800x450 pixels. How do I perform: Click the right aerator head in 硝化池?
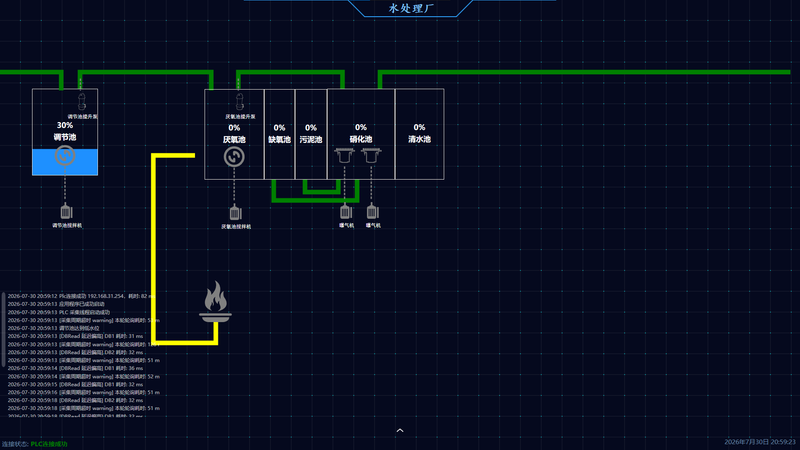pyautogui.click(x=371, y=155)
